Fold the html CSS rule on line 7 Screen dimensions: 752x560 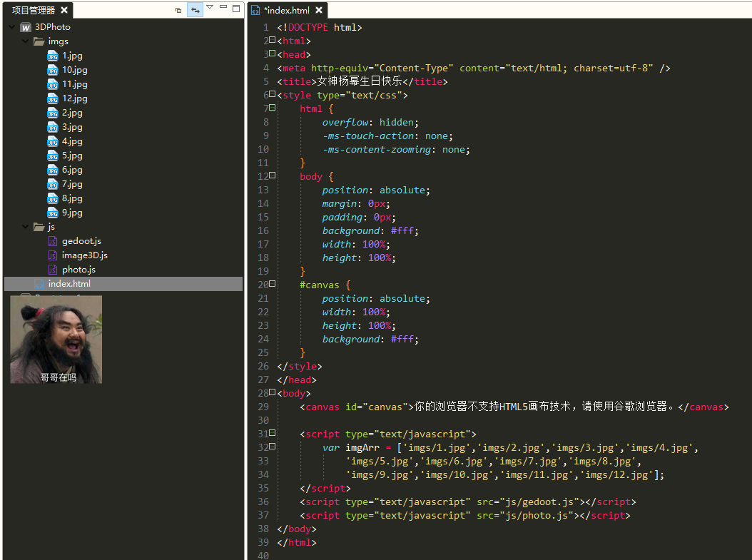pyautogui.click(x=273, y=108)
